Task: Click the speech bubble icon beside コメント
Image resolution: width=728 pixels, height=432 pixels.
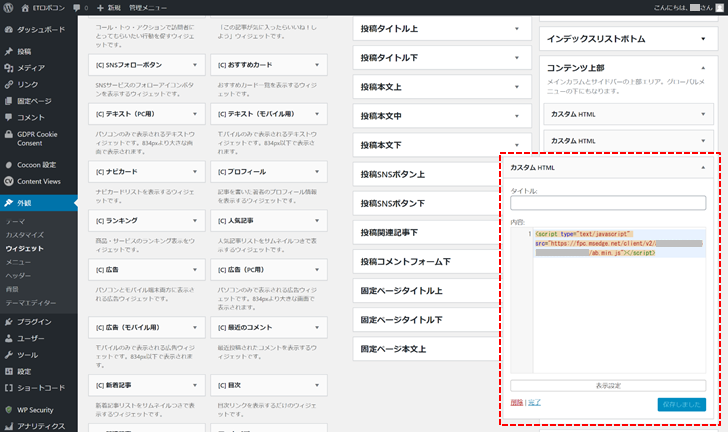Action: click(8, 118)
